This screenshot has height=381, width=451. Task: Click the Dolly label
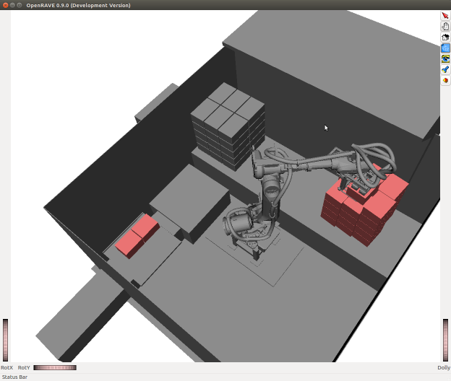(x=444, y=368)
